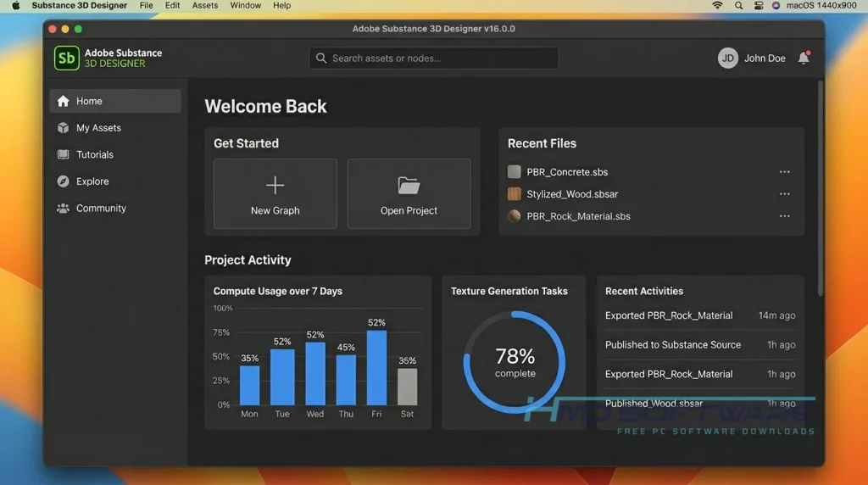Image resolution: width=868 pixels, height=485 pixels.
Task: Click the Texture Generation Tasks title
Action: coord(509,291)
